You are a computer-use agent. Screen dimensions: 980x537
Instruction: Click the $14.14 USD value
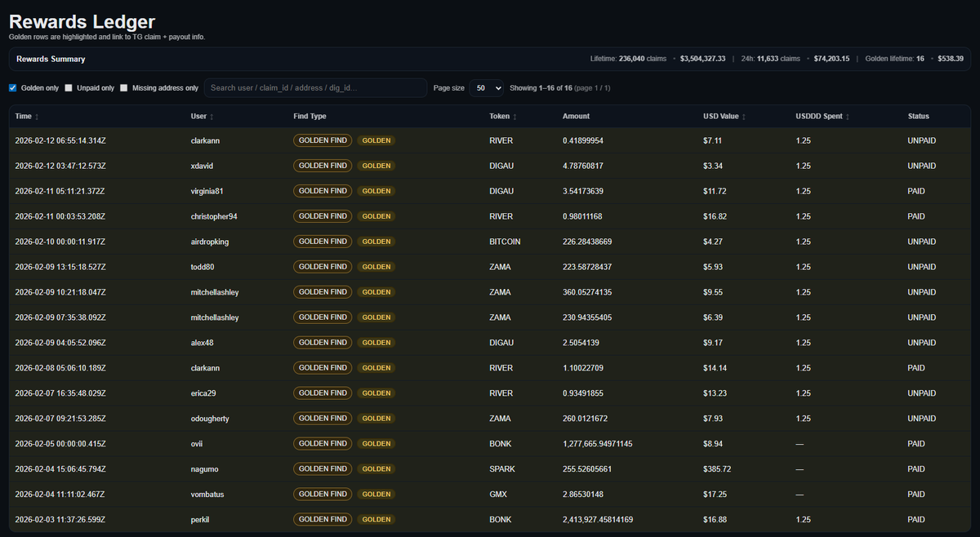pyautogui.click(x=715, y=368)
